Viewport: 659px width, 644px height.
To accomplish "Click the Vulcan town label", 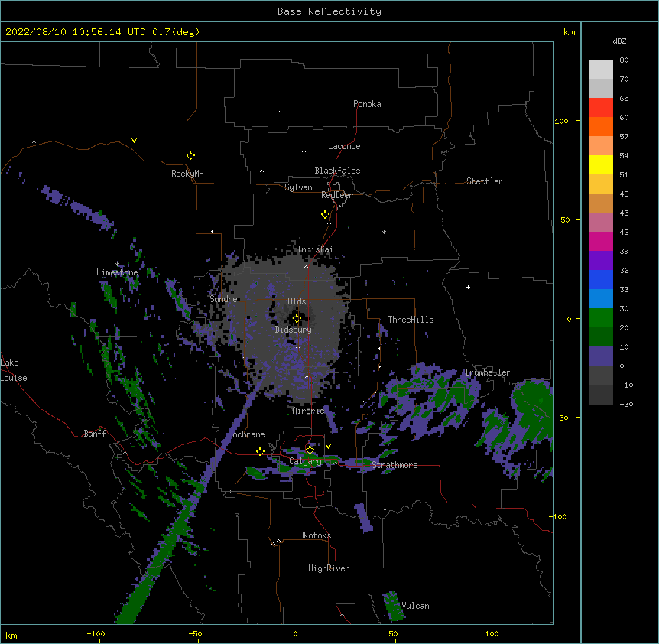I will 415,606.
